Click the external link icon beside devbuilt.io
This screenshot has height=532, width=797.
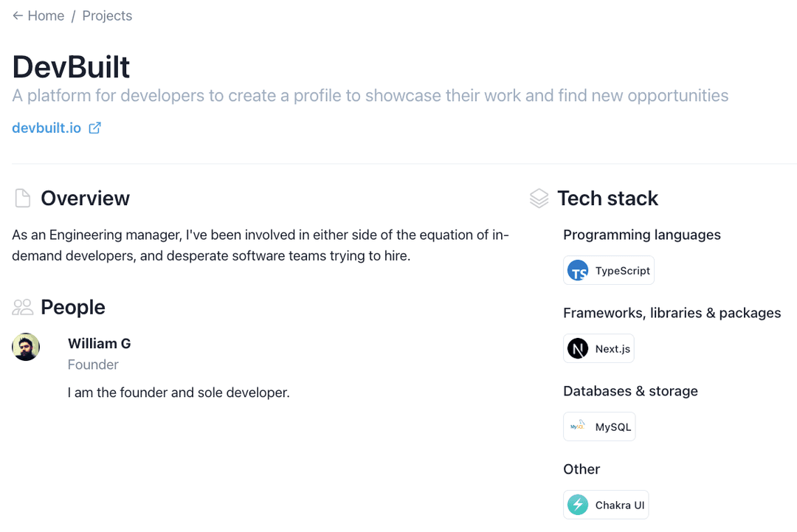click(x=94, y=128)
